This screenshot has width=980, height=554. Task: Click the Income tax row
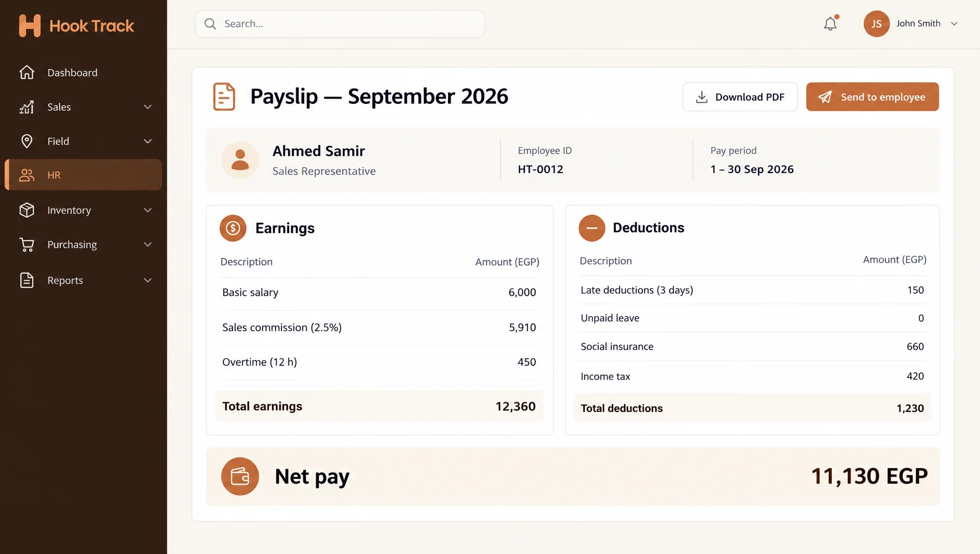752,376
